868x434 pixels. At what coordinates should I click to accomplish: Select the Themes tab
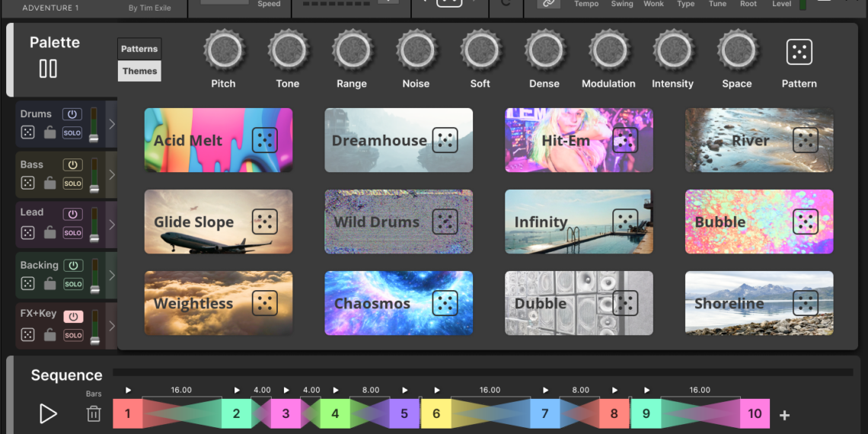(x=139, y=71)
